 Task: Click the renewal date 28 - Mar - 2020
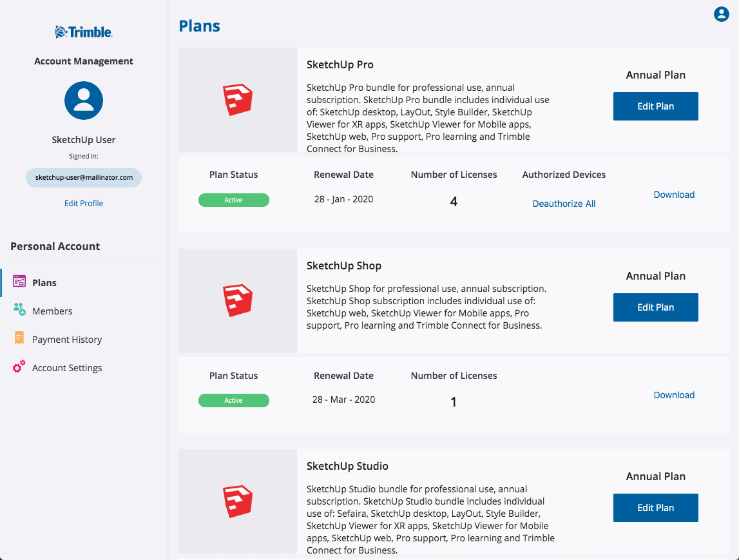[x=343, y=400]
